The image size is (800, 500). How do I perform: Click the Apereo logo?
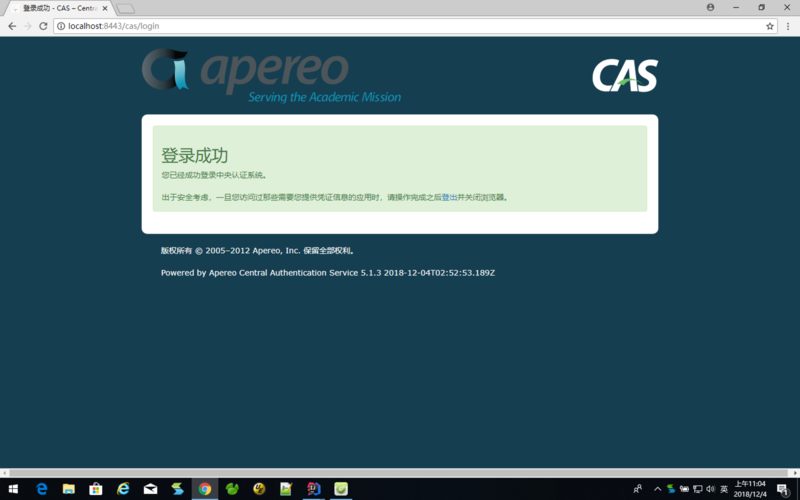pyautogui.click(x=271, y=76)
